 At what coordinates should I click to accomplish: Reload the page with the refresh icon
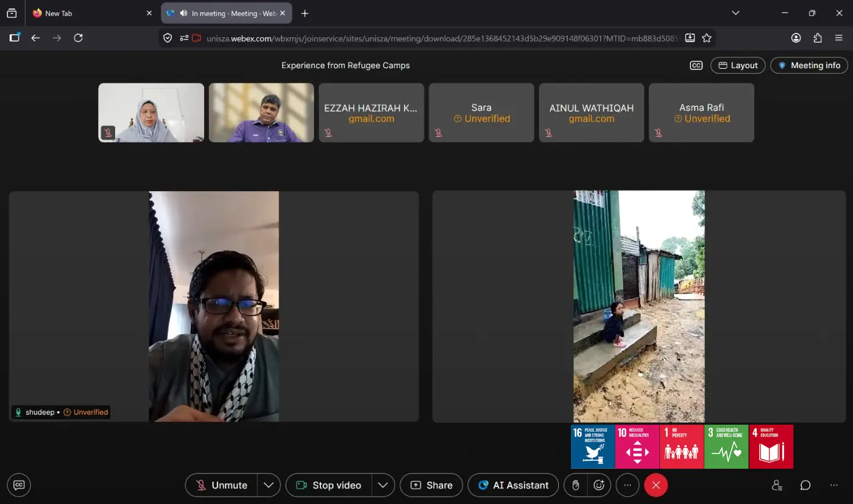[78, 38]
